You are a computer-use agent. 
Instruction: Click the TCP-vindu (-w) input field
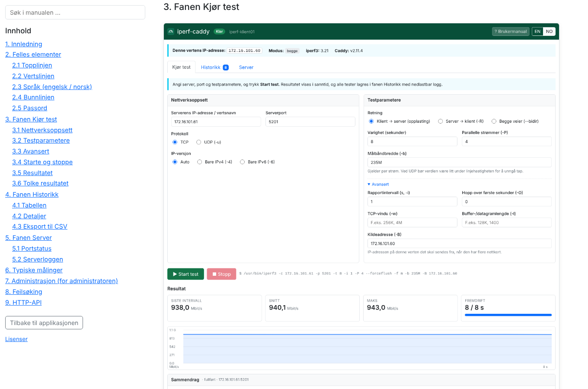[x=412, y=223]
